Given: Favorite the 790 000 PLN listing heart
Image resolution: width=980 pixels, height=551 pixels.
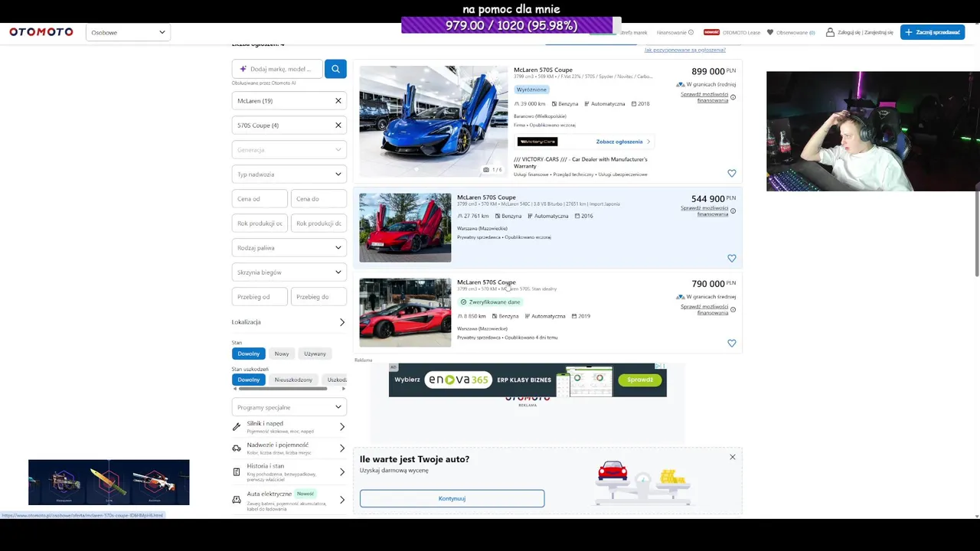Looking at the screenshot, I should 731,344.
